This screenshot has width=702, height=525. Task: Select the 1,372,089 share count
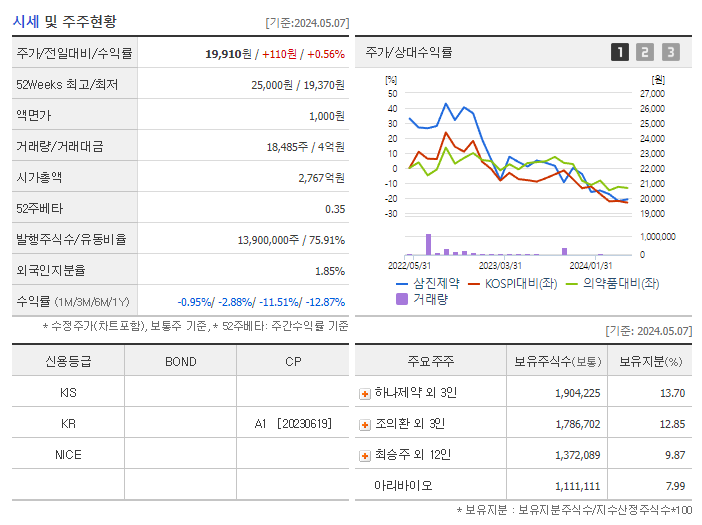point(578,455)
